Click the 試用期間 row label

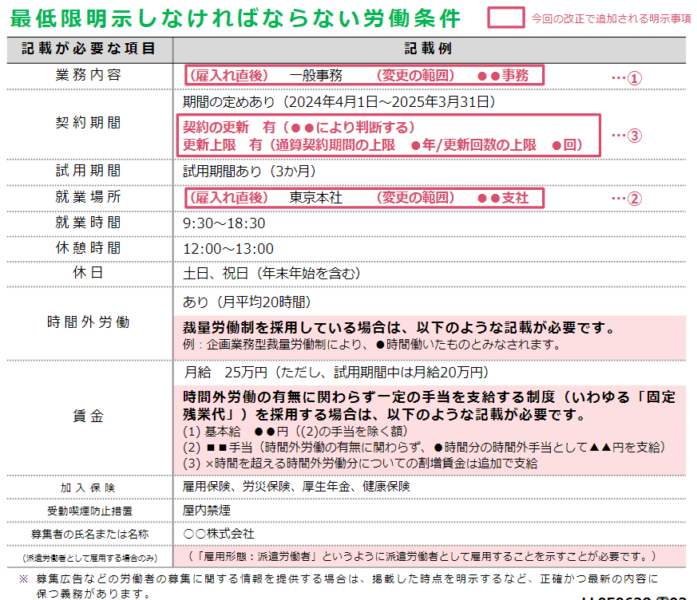click(87, 171)
